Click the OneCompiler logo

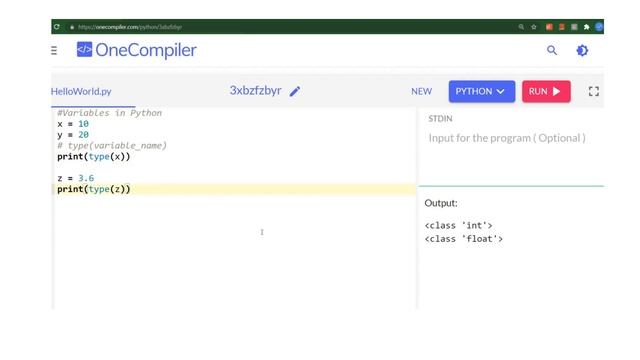pyautogui.click(x=136, y=50)
